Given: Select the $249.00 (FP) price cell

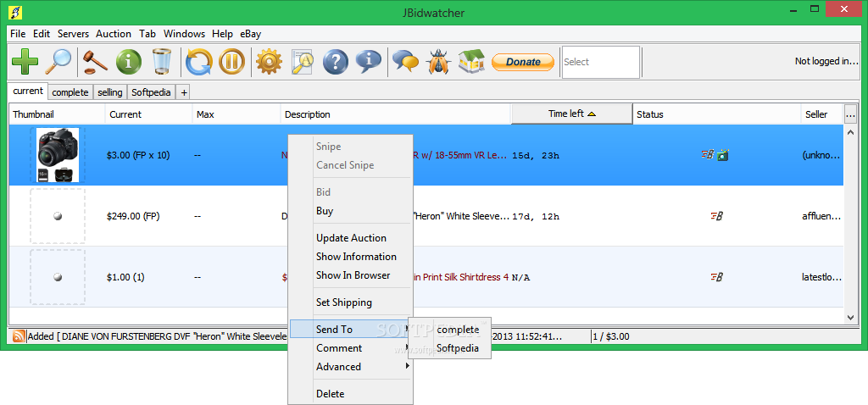Looking at the screenshot, I should pyautogui.click(x=133, y=216).
